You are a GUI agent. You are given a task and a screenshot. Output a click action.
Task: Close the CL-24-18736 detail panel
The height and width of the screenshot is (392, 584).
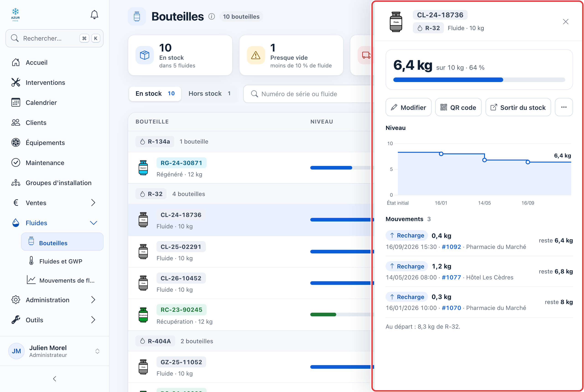pyautogui.click(x=566, y=22)
